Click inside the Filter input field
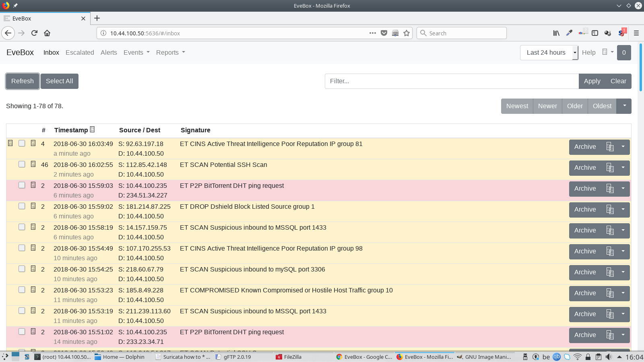This screenshot has height=362, width=644. pos(451,81)
